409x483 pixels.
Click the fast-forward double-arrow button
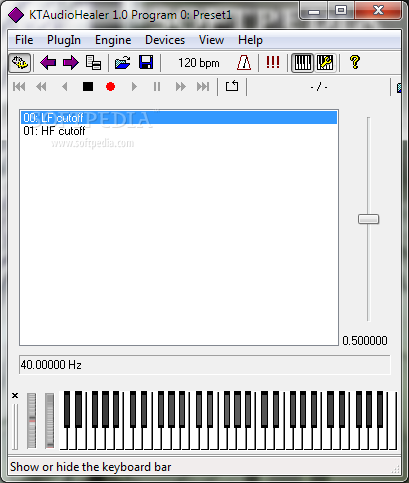[181, 87]
